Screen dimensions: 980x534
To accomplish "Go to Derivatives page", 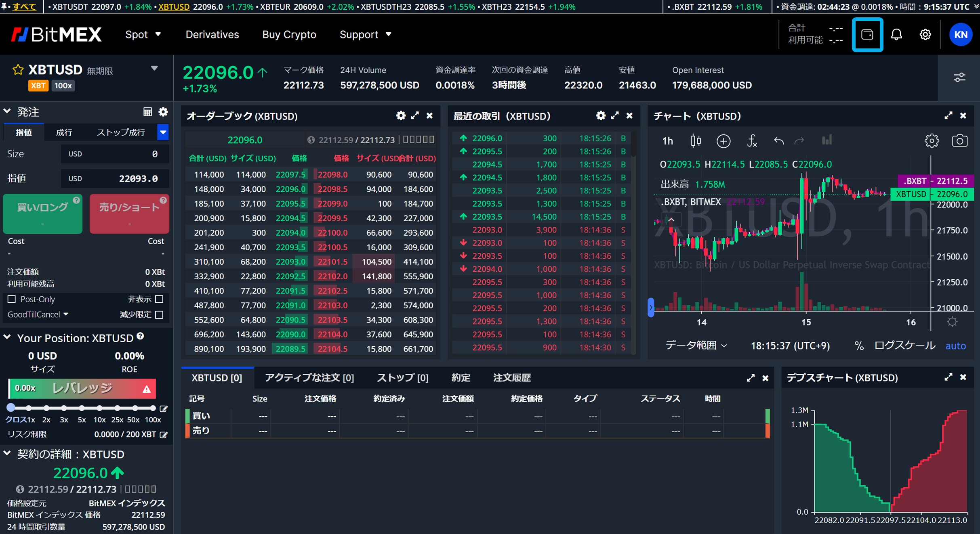I will click(x=212, y=35).
